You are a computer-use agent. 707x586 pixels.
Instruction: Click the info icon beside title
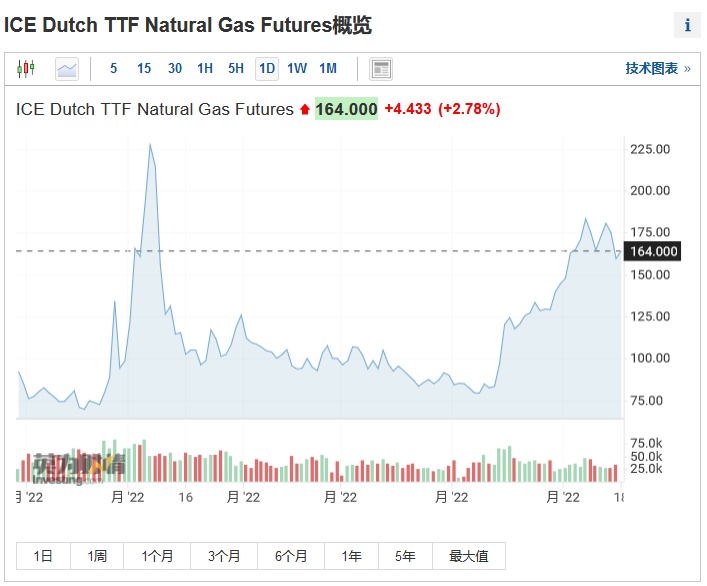(x=688, y=26)
